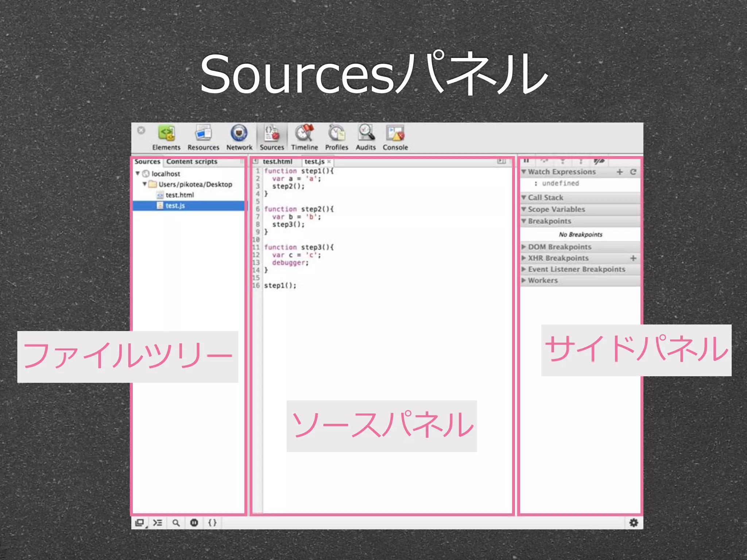747x560 pixels.
Task: Click the 'function step1(){' code line
Action: tap(299, 171)
